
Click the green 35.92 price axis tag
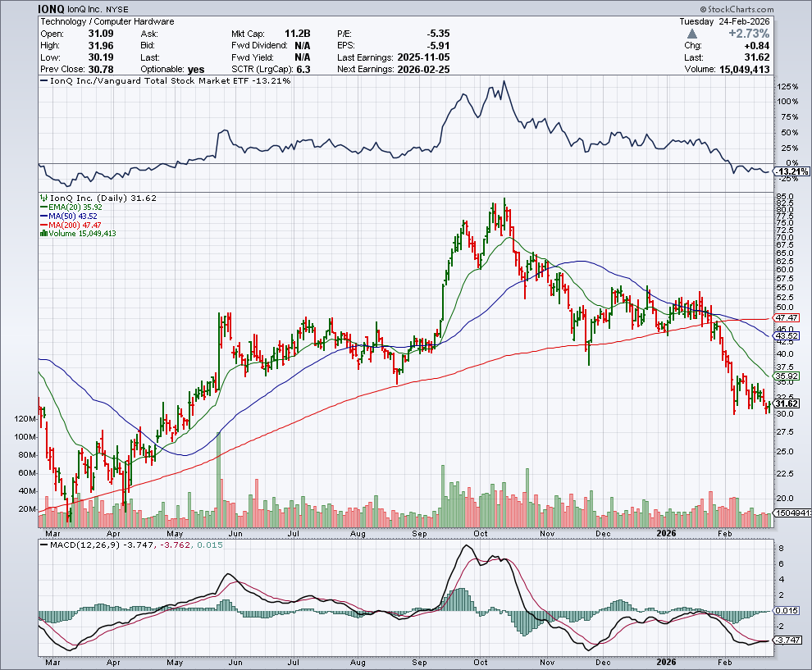coord(786,376)
